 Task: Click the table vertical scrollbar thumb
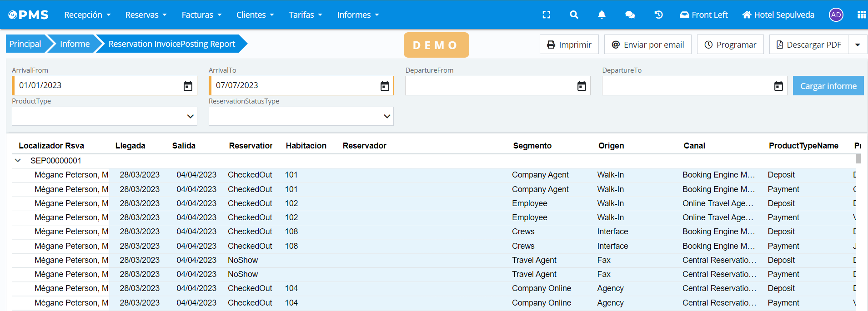[858, 158]
